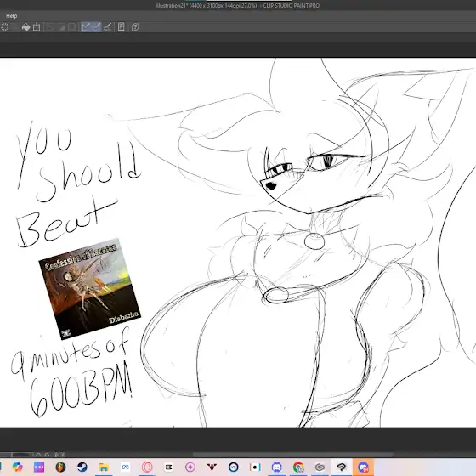
Task: Click the Deselect dotted-circle icon
Action: [x=5, y=27]
